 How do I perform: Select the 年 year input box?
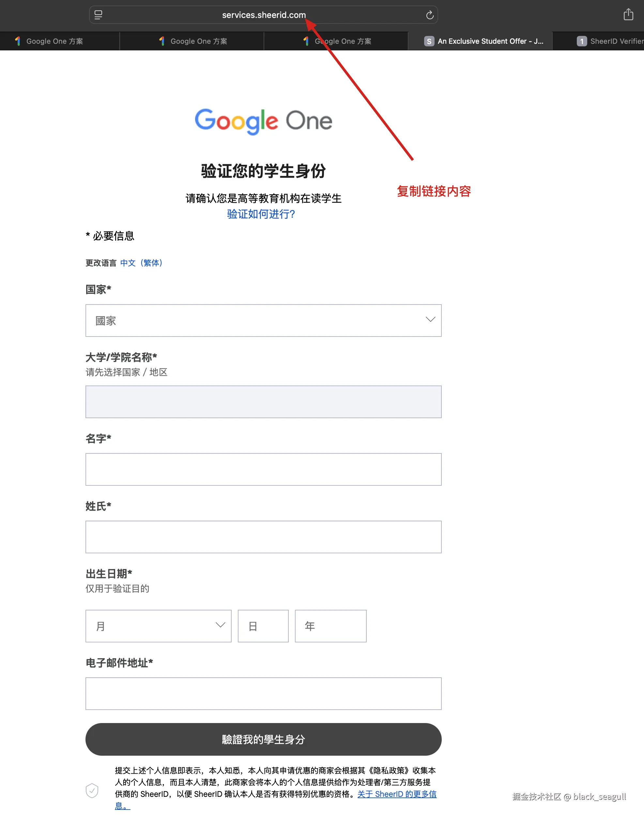pyautogui.click(x=330, y=626)
